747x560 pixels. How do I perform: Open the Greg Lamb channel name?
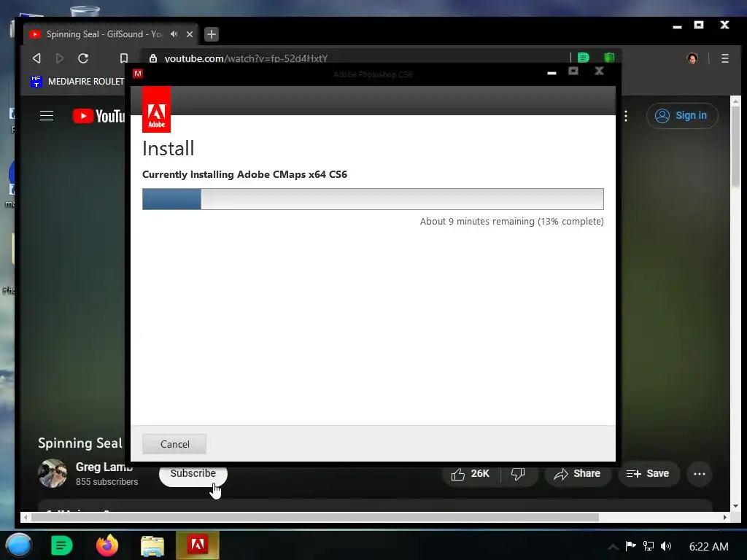pos(104,467)
